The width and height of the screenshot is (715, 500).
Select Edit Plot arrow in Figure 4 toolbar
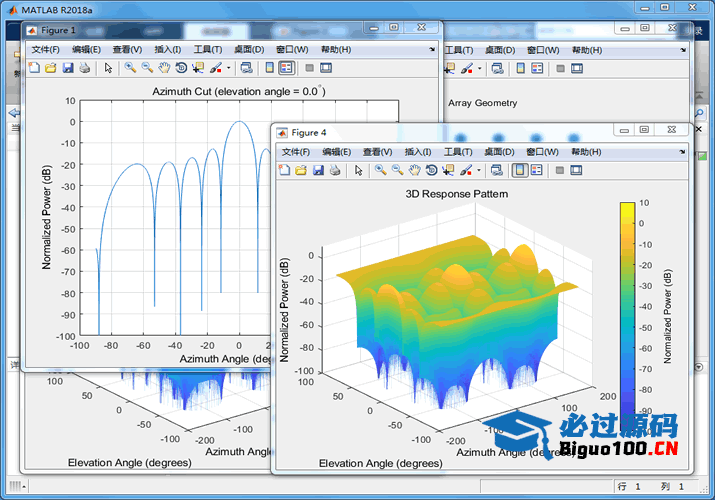click(358, 170)
